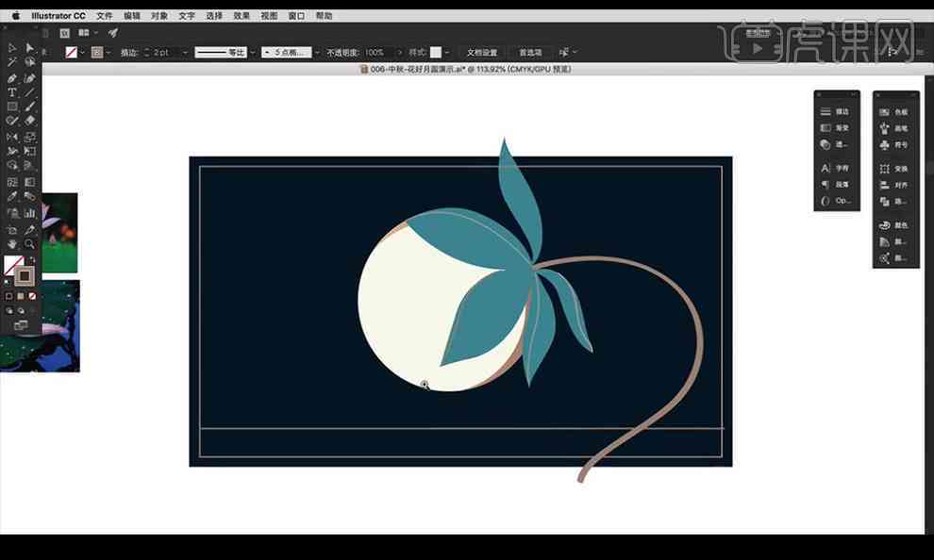Open the Apple menu
Image resolution: width=934 pixels, height=560 pixels.
pyautogui.click(x=15, y=16)
